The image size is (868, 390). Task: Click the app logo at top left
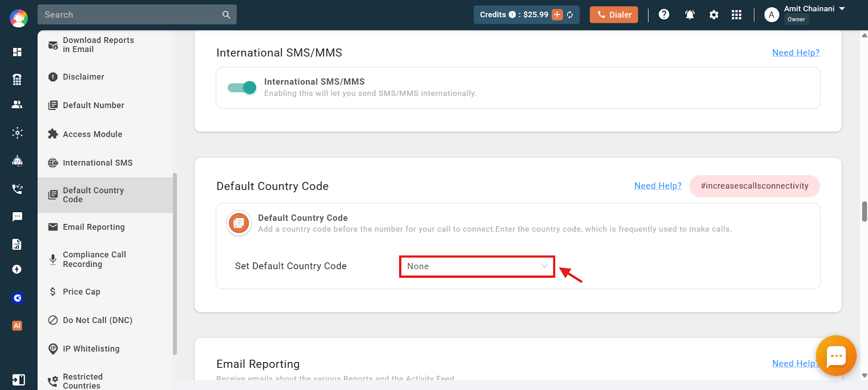(18, 18)
